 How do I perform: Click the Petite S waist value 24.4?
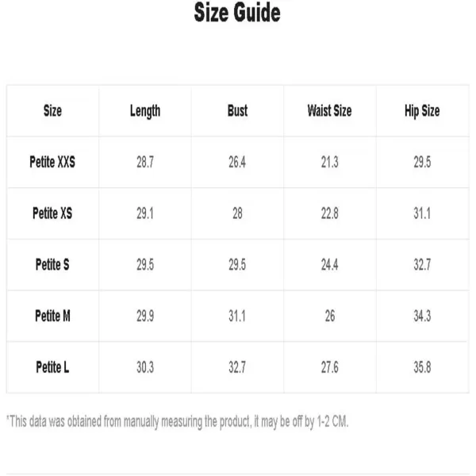[330, 264]
